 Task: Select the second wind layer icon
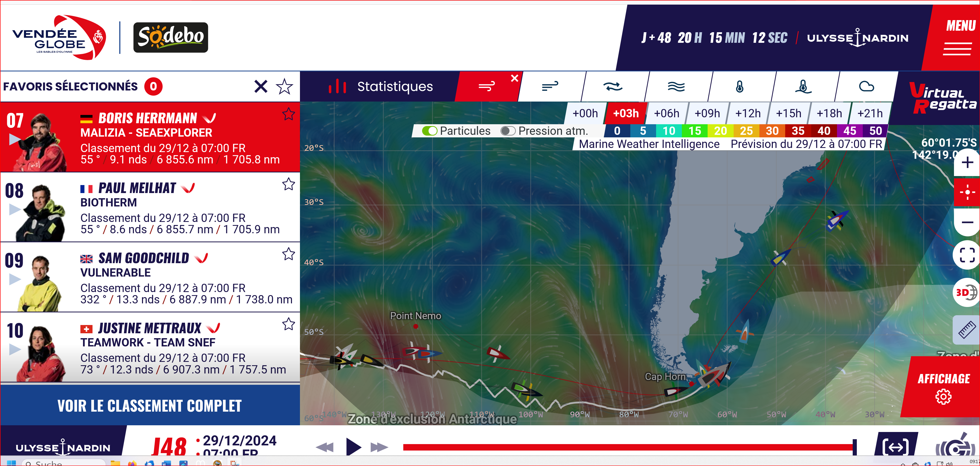(x=550, y=86)
